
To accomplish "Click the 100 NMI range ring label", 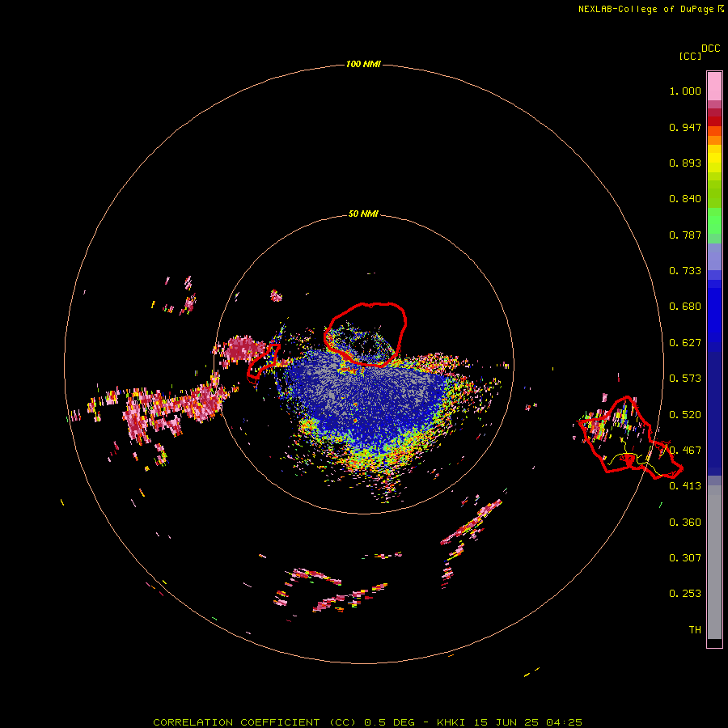I will pos(363,64).
